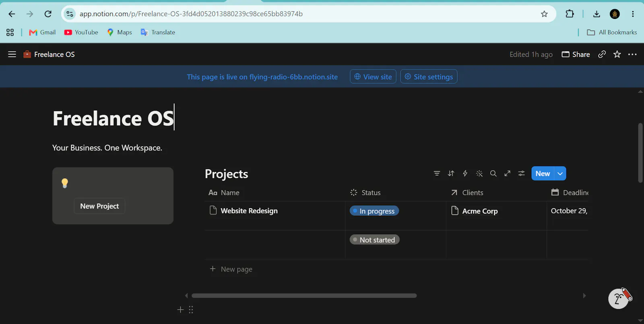Reload the current page
Image resolution: width=644 pixels, height=324 pixels.
(x=48, y=14)
